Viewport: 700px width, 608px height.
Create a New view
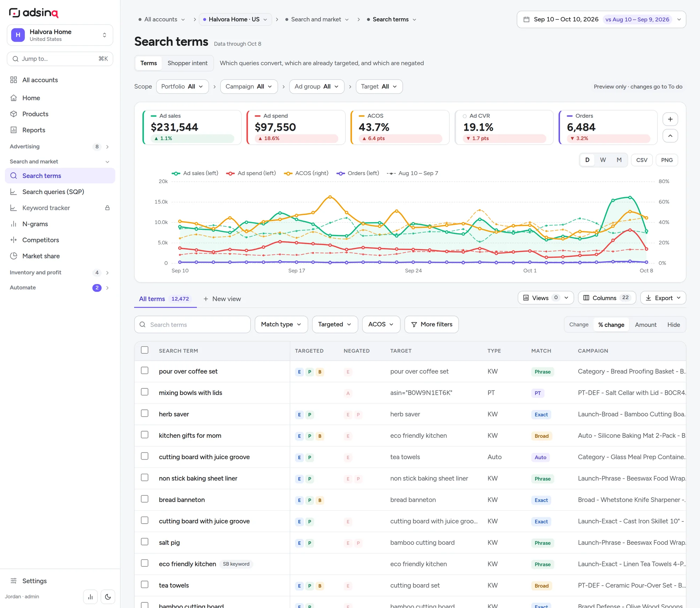(x=222, y=299)
